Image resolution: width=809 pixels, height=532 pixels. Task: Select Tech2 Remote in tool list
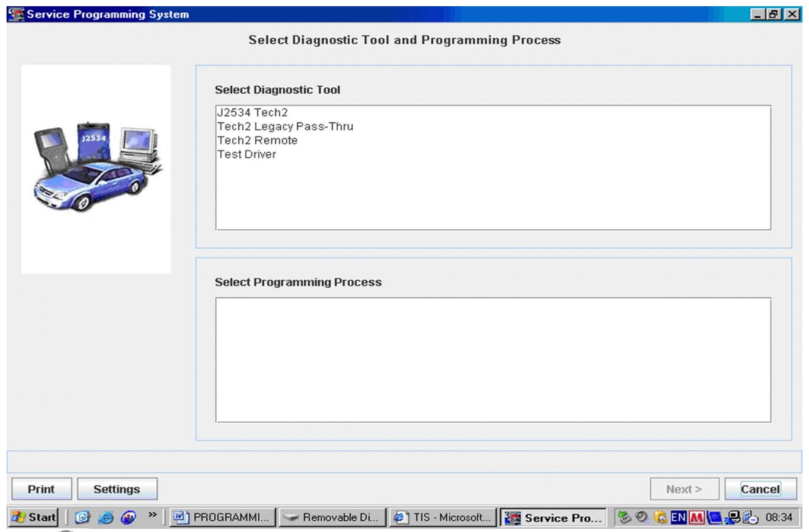pos(258,141)
